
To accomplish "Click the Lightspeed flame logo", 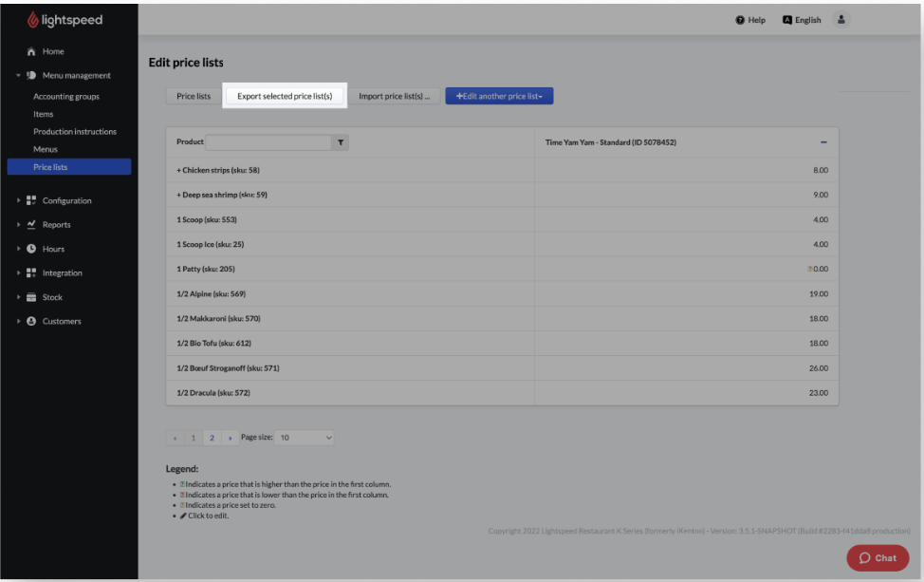I will (x=32, y=20).
